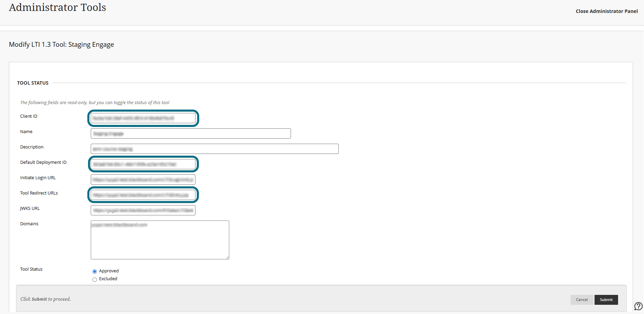Click the Tool Redirect URLs field
The width and height of the screenshot is (644, 314).
(143, 195)
